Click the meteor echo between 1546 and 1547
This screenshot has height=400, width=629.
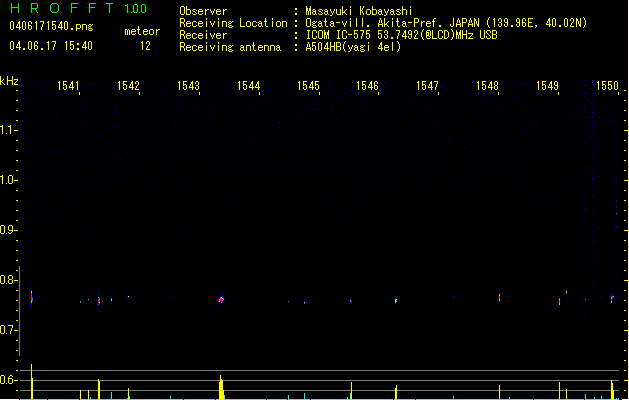point(396,300)
